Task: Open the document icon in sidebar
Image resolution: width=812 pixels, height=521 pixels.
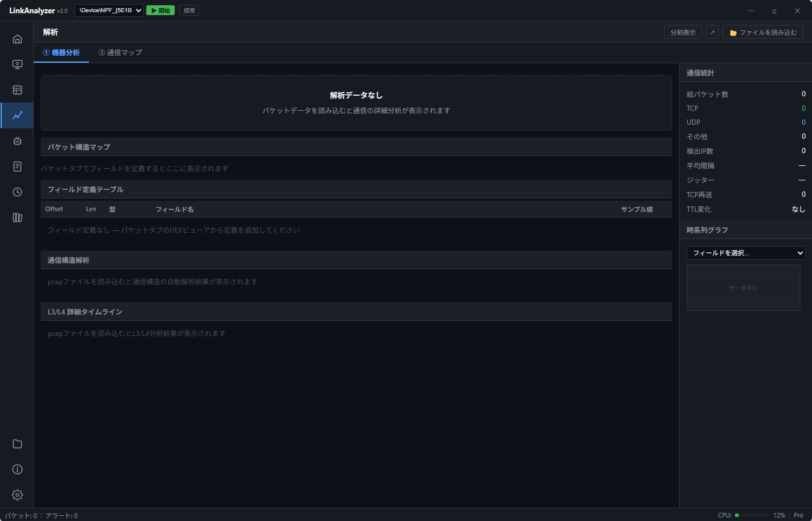Action: pyautogui.click(x=17, y=167)
